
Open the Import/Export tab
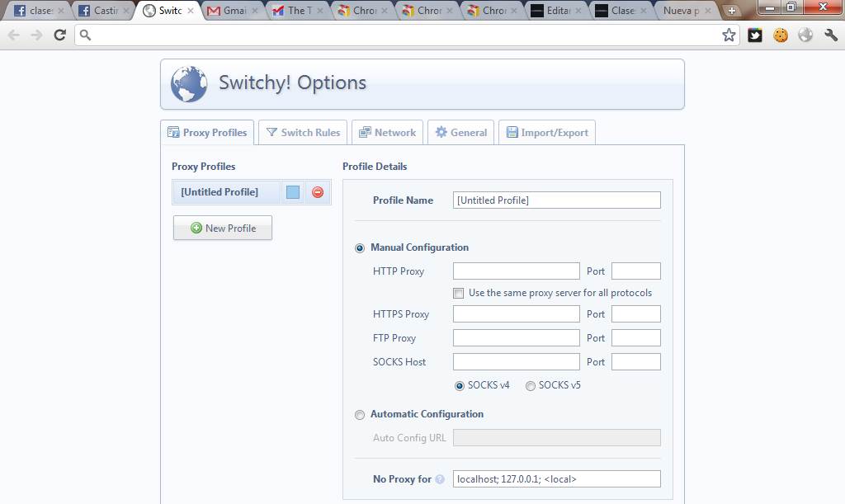pos(546,132)
